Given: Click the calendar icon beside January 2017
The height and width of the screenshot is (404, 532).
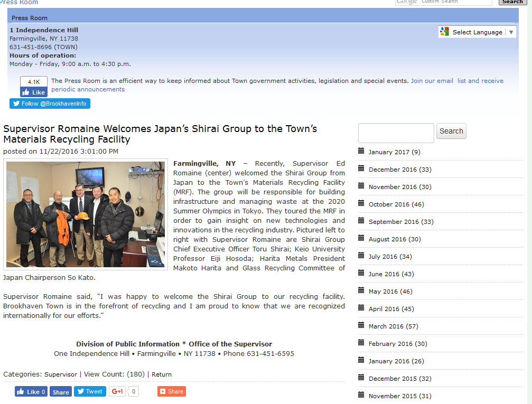Looking at the screenshot, I should coord(361,151).
